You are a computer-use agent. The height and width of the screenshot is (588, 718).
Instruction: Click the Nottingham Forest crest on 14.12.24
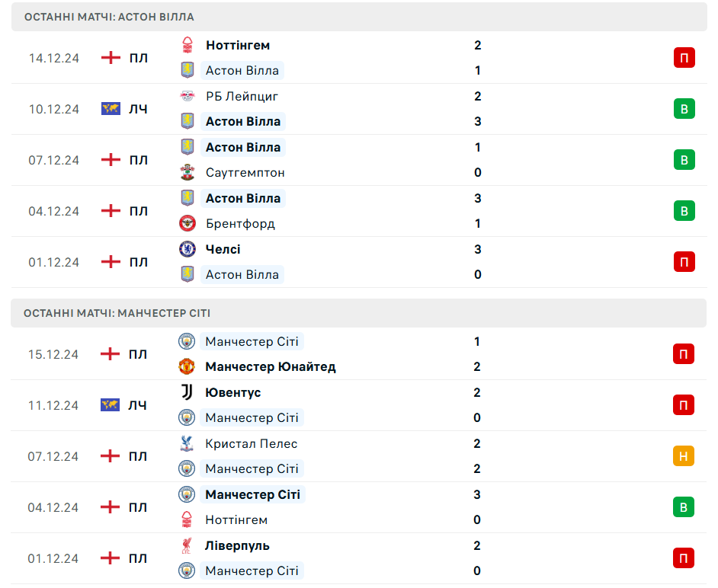coord(188,45)
